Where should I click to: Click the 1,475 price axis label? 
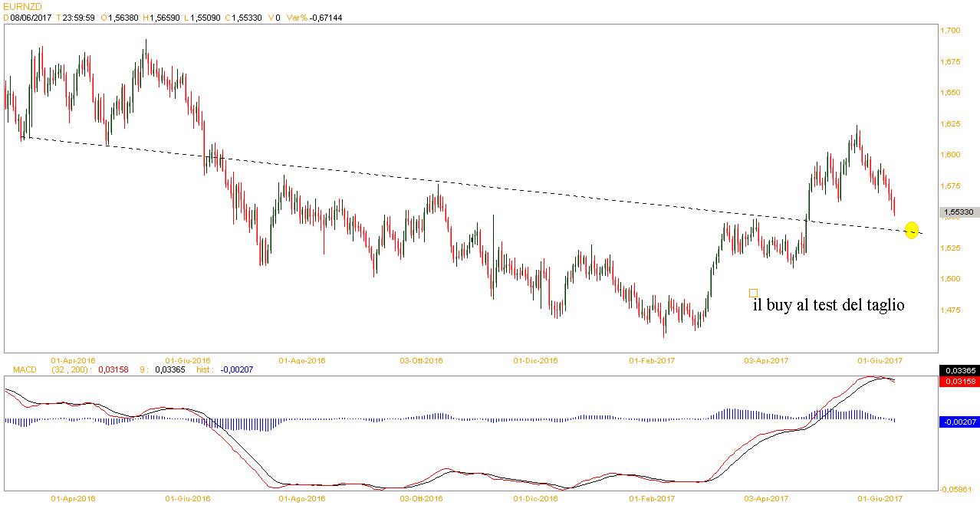(950, 310)
